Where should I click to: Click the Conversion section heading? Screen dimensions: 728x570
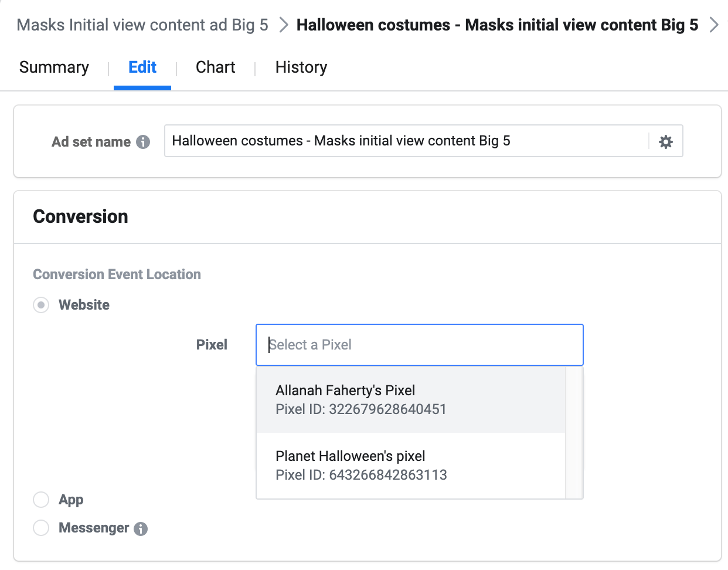[x=80, y=216]
